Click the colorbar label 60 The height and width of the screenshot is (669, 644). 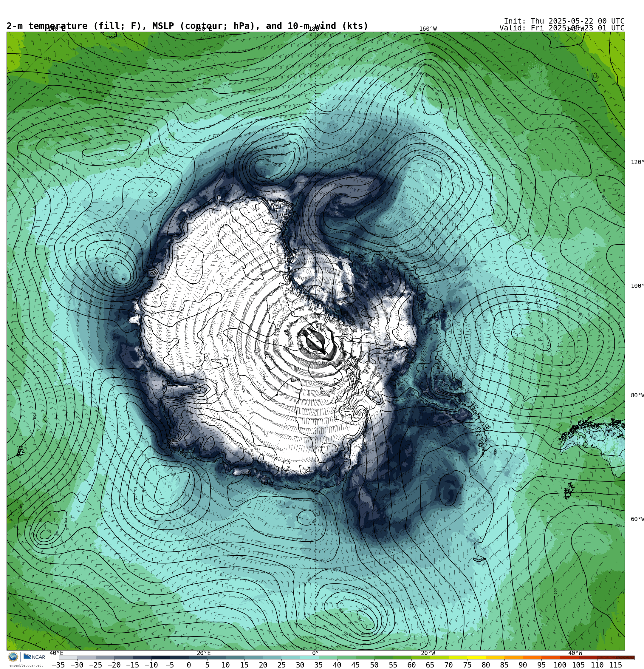[x=411, y=665]
